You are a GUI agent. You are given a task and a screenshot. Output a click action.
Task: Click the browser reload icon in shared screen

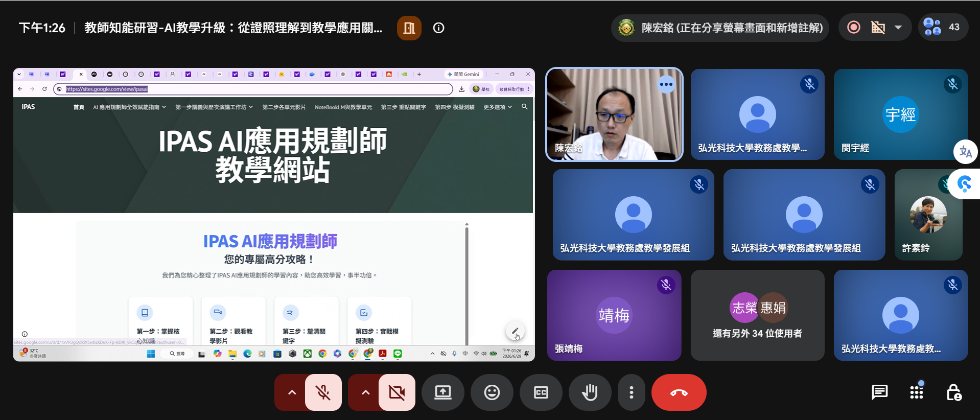44,89
